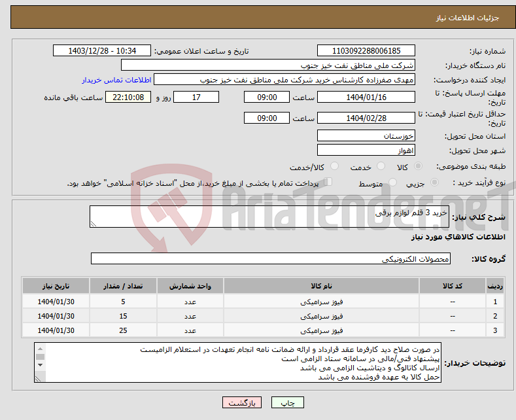Click the چاپ (print) button

coord(287,402)
